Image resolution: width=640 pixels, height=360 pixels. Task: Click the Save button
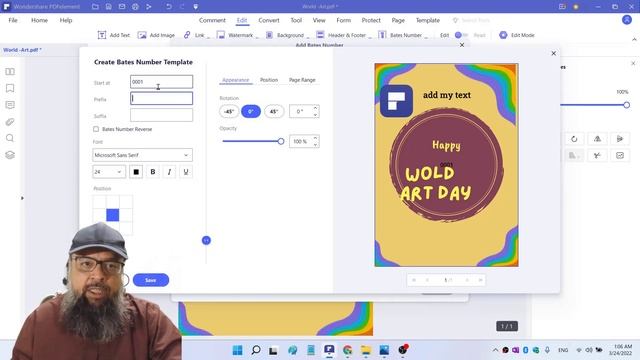[151, 280]
